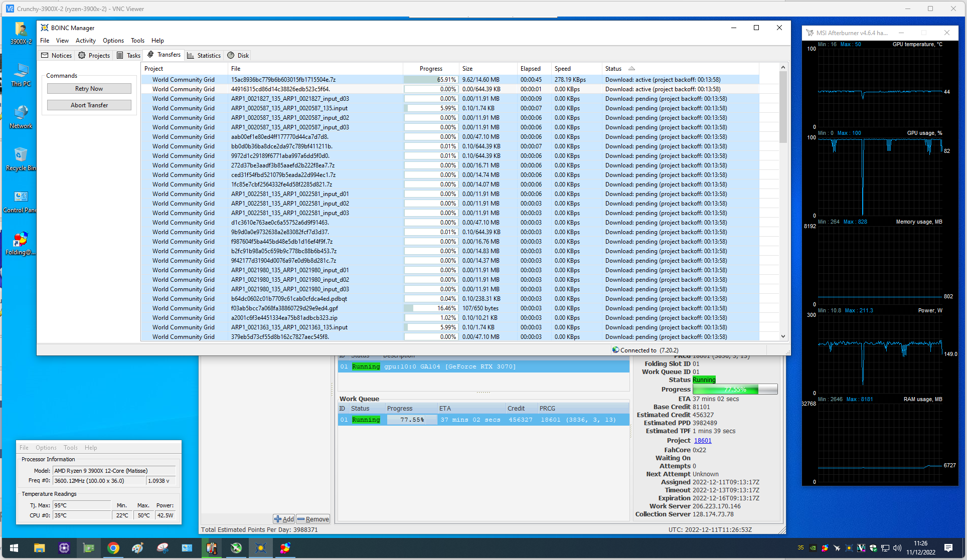Screen dimensions: 967x560
Task: Open the BOINC Options menu
Action: (113, 41)
